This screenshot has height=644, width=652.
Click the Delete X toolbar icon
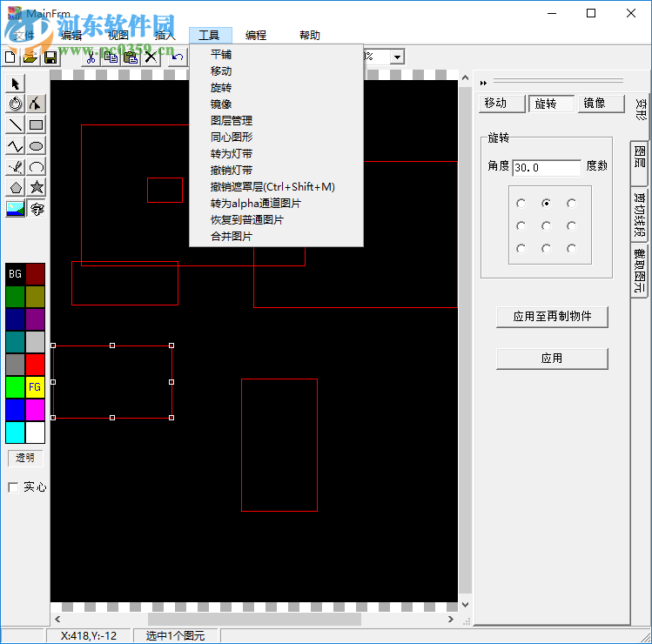pyautogui.click(x=151, y=57)
